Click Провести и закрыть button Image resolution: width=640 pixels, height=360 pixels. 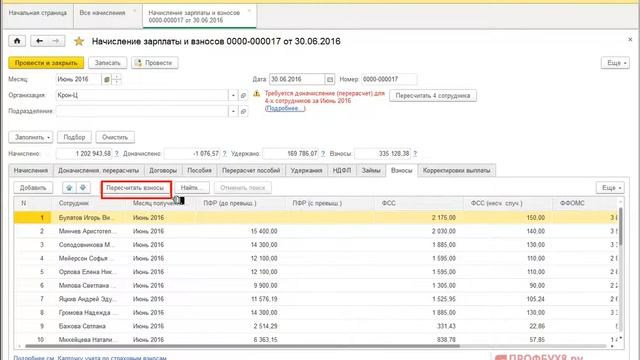46,63
